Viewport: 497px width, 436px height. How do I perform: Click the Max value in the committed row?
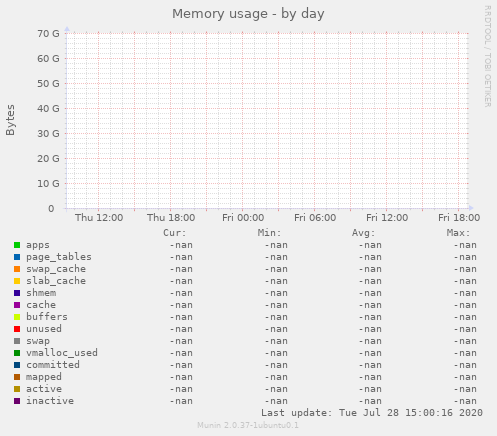click(465, 365)
